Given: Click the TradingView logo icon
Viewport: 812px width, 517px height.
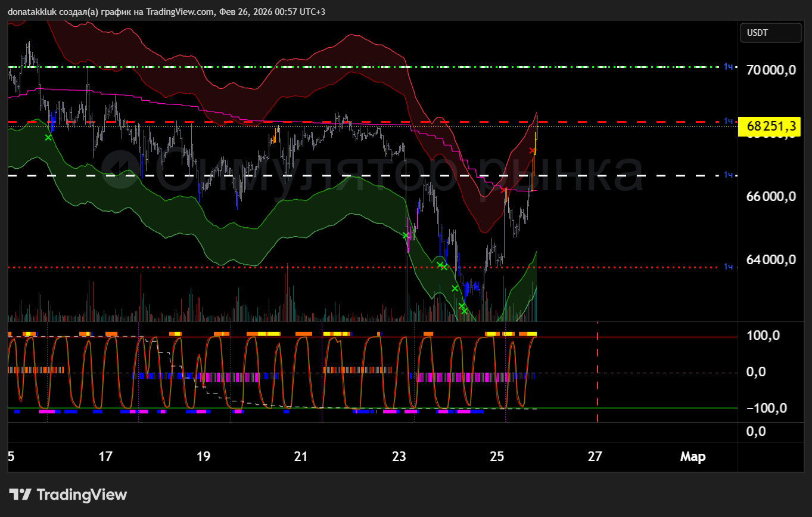Looking at the screenshot, I should (20, 495).
